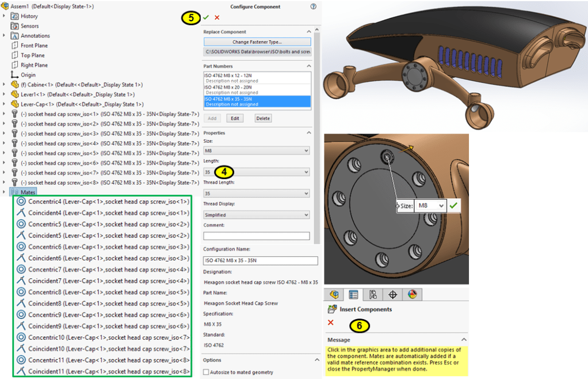Select the Origin item in feature tree
This screenshot has height=379, width=588.
click(x=28, y=75)
